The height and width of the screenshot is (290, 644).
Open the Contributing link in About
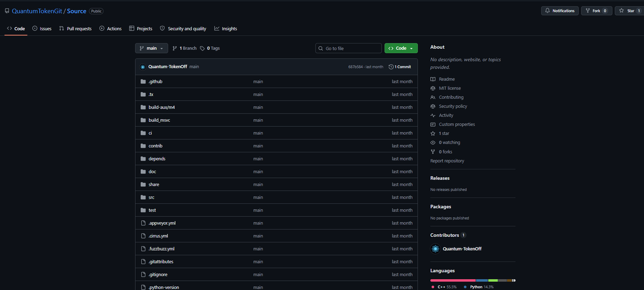coord(451,97)
